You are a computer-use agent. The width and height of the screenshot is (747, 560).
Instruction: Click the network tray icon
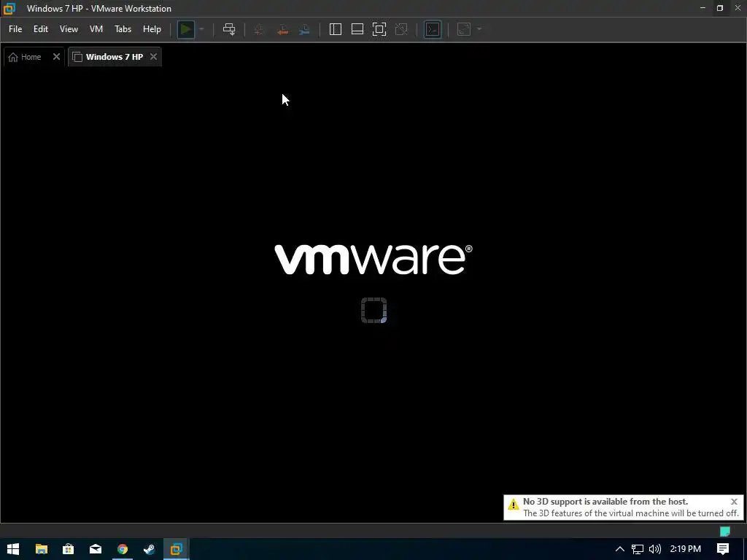click(x=638, y=549)
